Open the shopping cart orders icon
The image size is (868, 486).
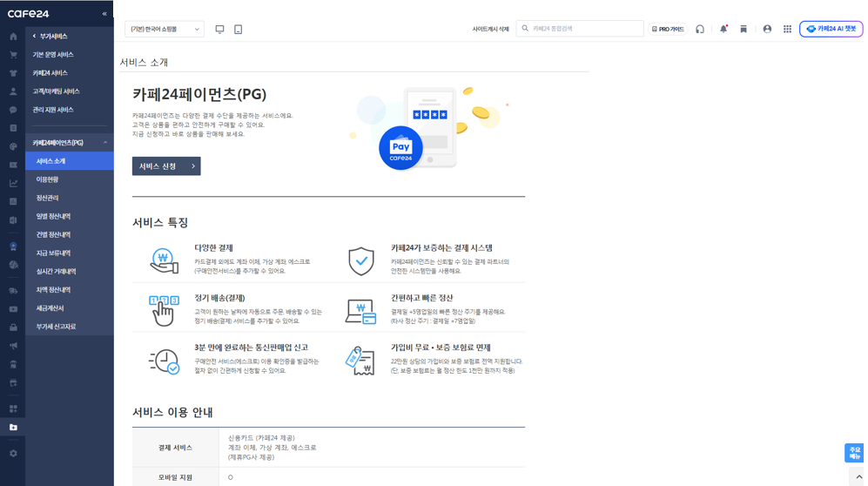coord(13,55)
